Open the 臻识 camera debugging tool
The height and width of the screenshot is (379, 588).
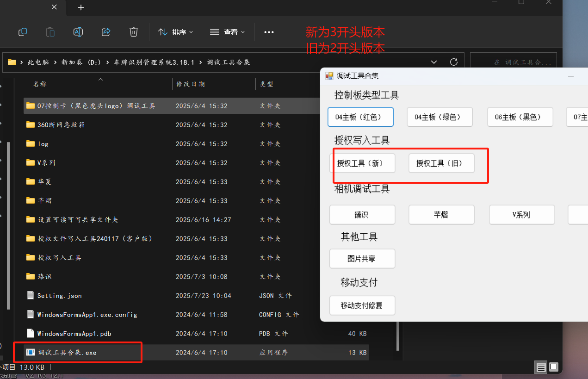click(x=362, y=214)
